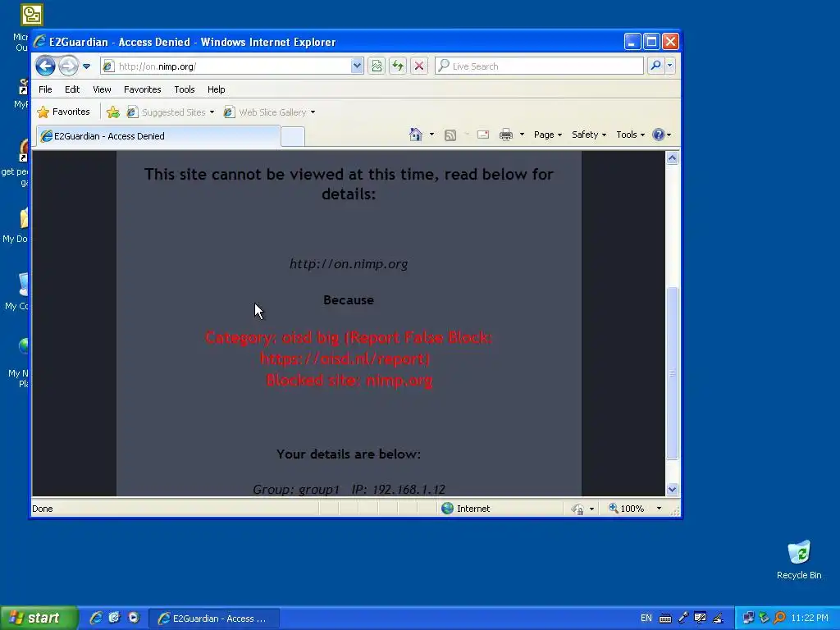Image resolution: width=840 pixels, height=630 pixels.
Task: Click inside the Live Search box
Action: click(x=540, y=66)
